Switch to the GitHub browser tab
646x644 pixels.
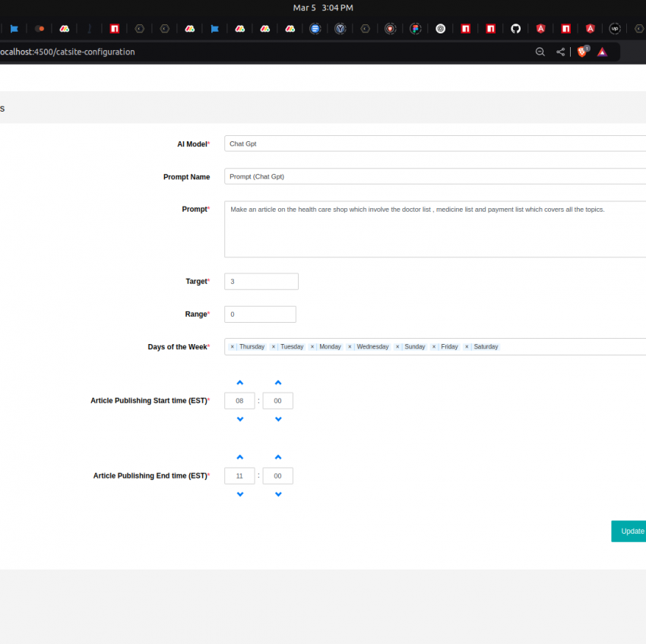click(x=515, y=28)
